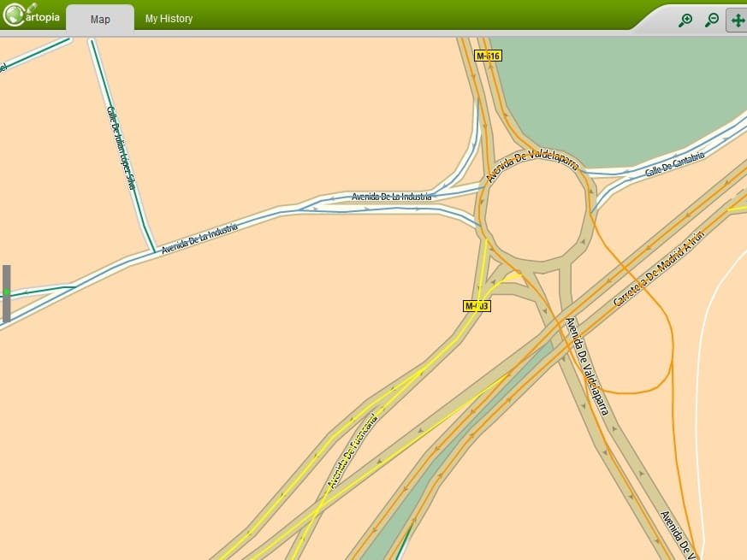Click the zoom in magnifier icon
The width and height of the screenshot is (747, 560).
685,20
